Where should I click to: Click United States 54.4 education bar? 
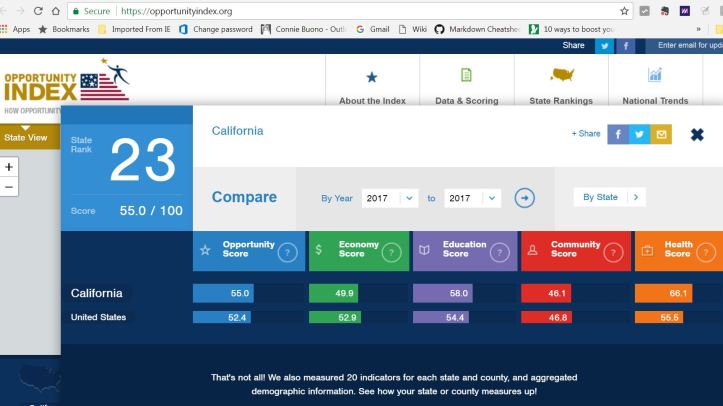click(441, 317)
